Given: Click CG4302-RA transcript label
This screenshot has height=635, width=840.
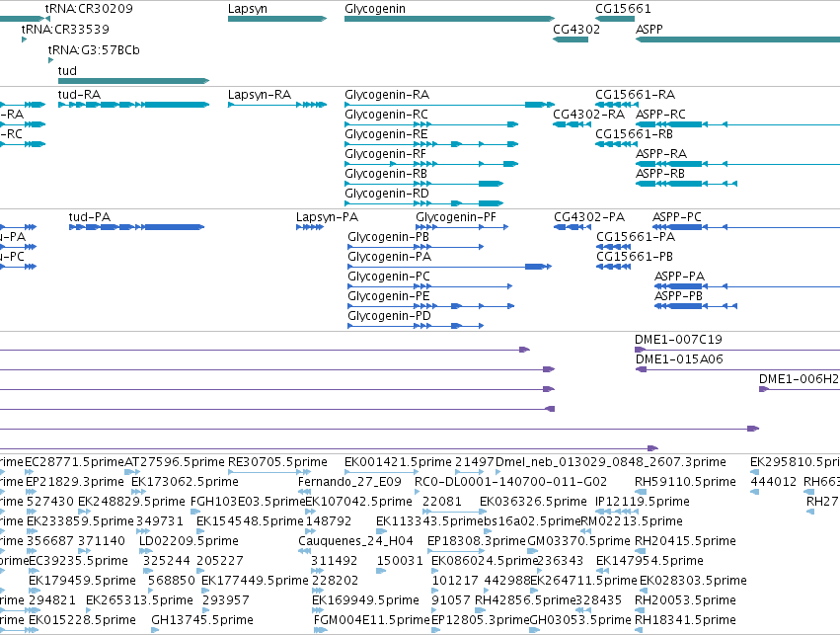Looking at the screenshot, I should pos(588,115).
